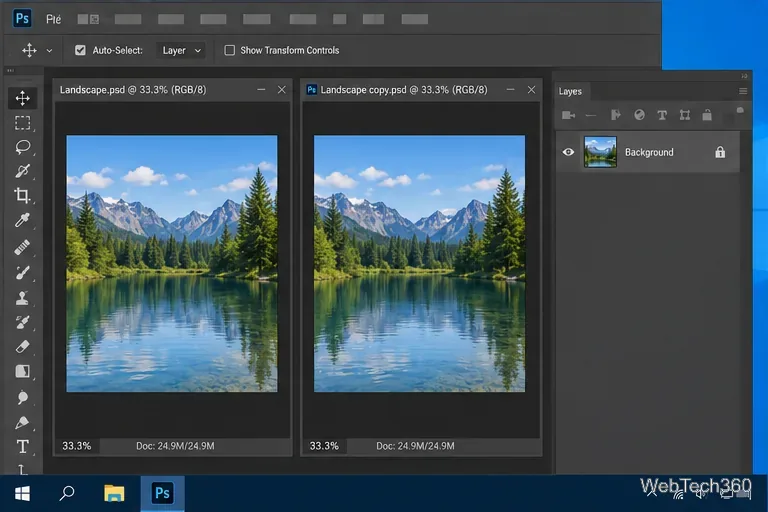Uncheck the Auto-Select checkbox
The width and height of the screenshot is (768, 512).
coord(80,50)
